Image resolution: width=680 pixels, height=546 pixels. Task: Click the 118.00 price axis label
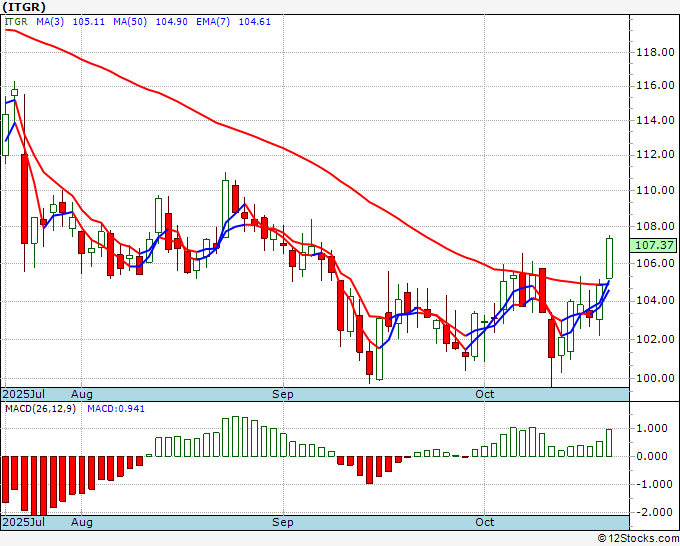pyautogui.click(x=655, y=52)
